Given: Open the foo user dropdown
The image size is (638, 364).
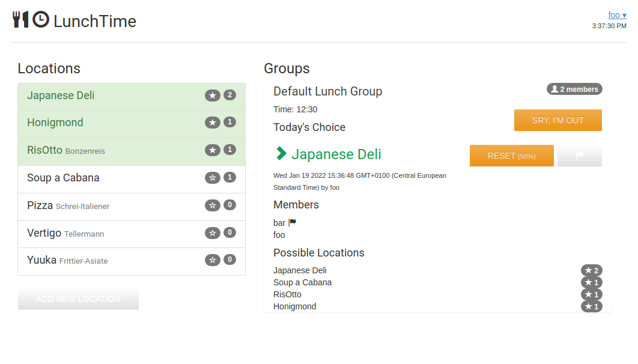Looking at the screenshot, I should coord(617,15).
